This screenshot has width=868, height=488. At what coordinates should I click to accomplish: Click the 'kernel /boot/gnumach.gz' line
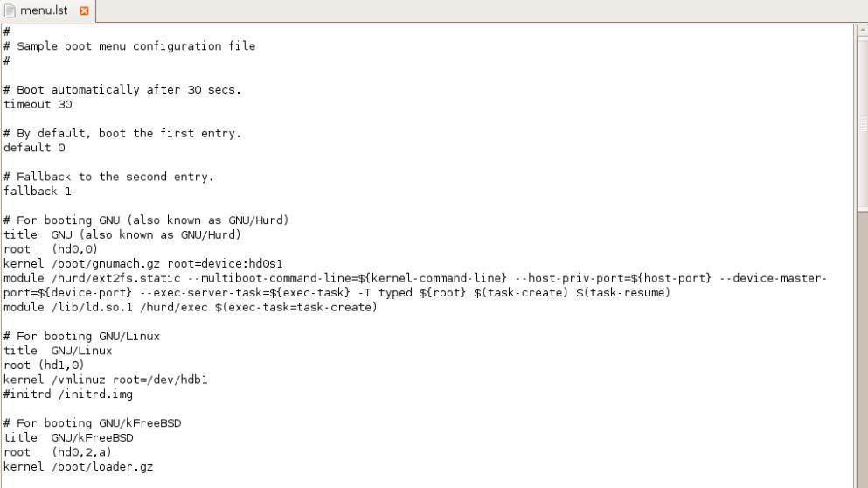143,263
